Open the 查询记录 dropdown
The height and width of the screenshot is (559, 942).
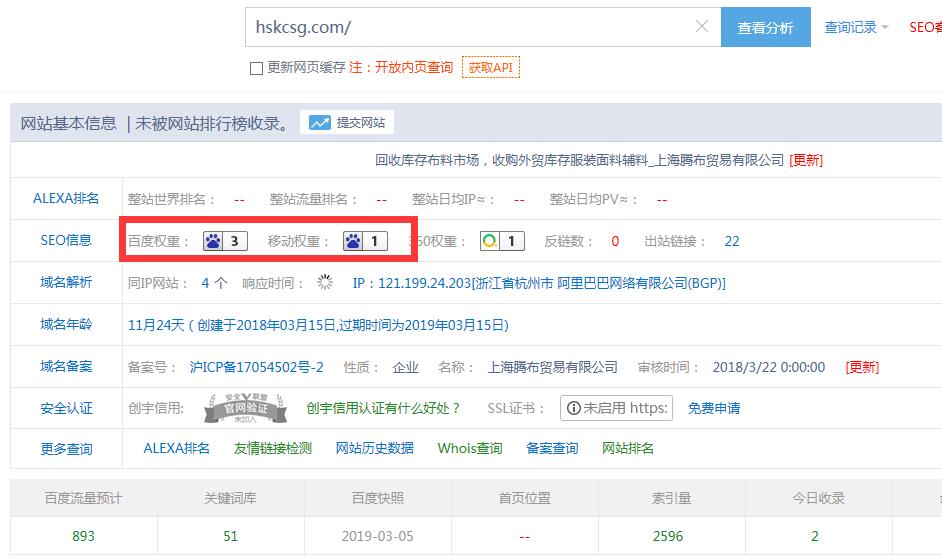pos(856,28)
